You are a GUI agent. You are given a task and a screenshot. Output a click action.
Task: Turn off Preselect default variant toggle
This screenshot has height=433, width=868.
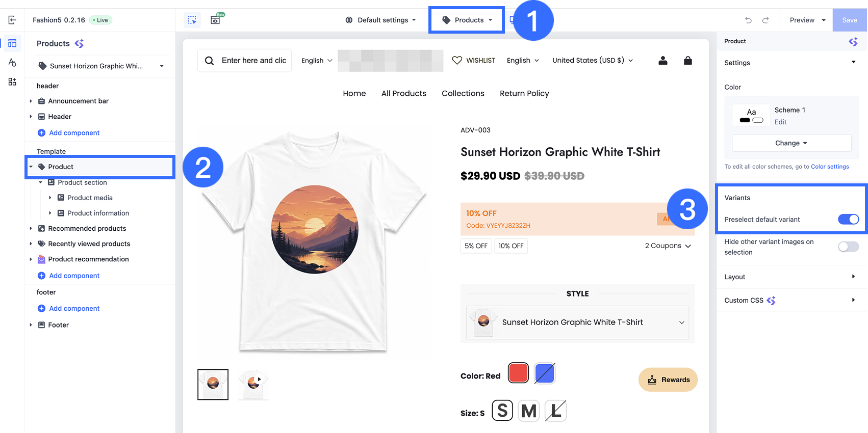click(x=848, y=220)
